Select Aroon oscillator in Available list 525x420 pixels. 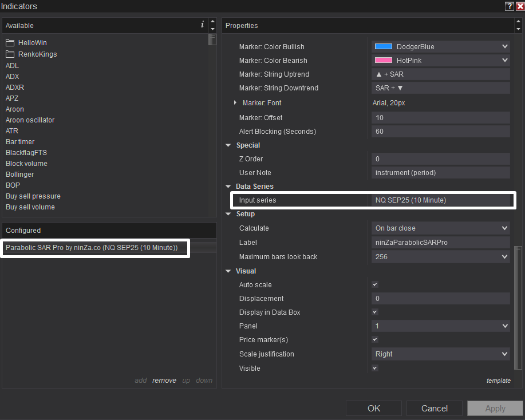coord(30,120)
